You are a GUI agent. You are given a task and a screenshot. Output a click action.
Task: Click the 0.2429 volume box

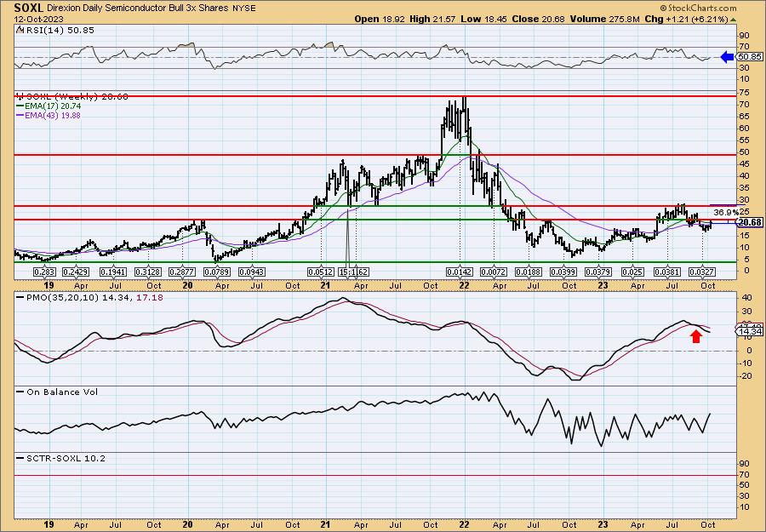[76, 272]
